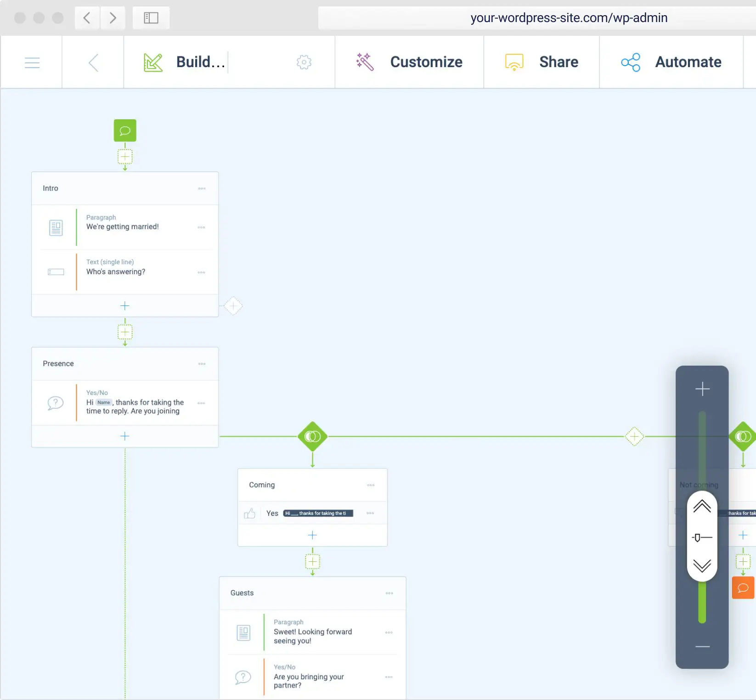Screen dimensions: 756x700
Task: Select the Paragraph block icon in Intro
Action: pyautogui.click(x=56, y=227)
